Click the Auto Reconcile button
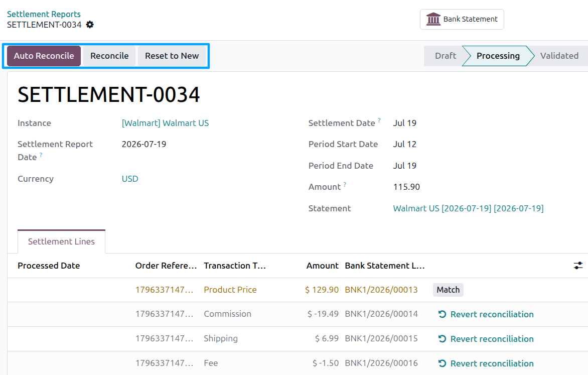588x375 pixels. (x=44, y=56)
